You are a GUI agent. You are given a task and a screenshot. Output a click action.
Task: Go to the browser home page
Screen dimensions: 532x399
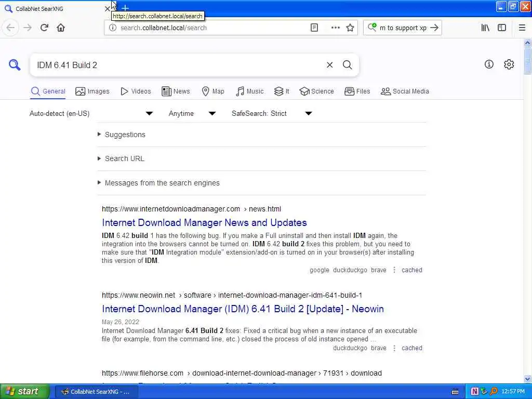pyautogui.click(x=61, y=28)
